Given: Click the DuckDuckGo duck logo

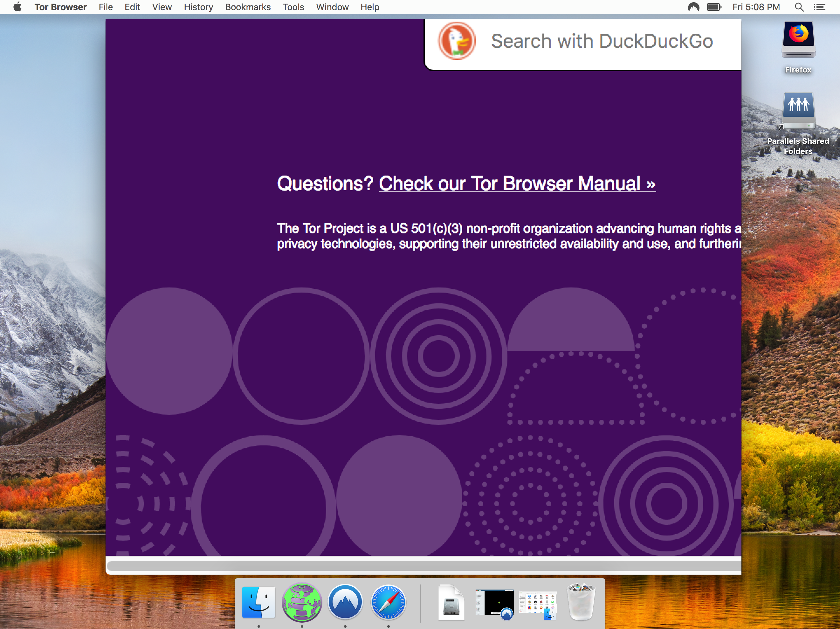Looking at the screenshot, I should 457,41.
